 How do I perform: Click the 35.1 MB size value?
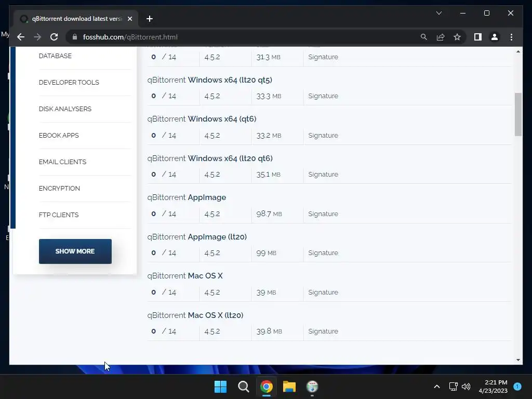click(269, 175)
